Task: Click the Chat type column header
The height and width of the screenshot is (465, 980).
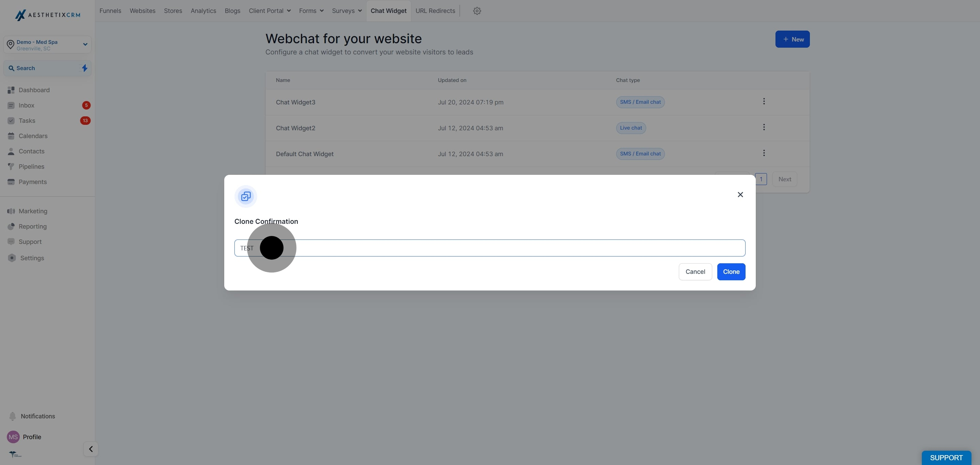Action: coord(628,80)
